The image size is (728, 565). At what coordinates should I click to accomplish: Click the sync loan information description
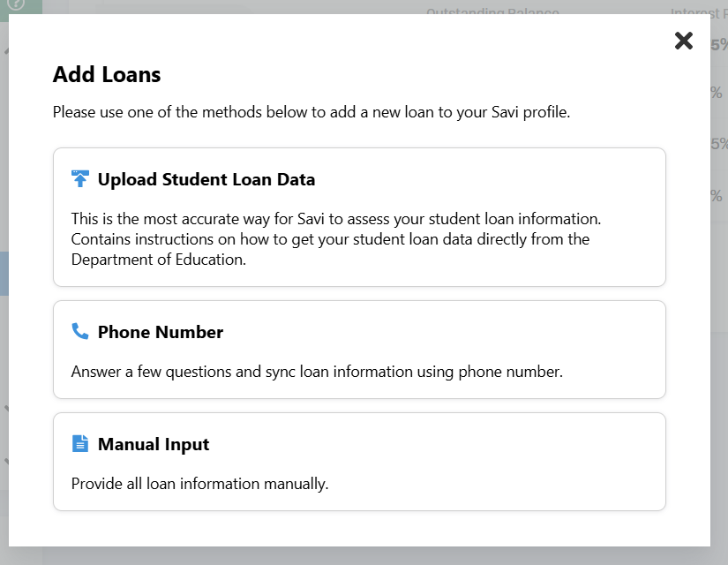[x=316, y=372]
